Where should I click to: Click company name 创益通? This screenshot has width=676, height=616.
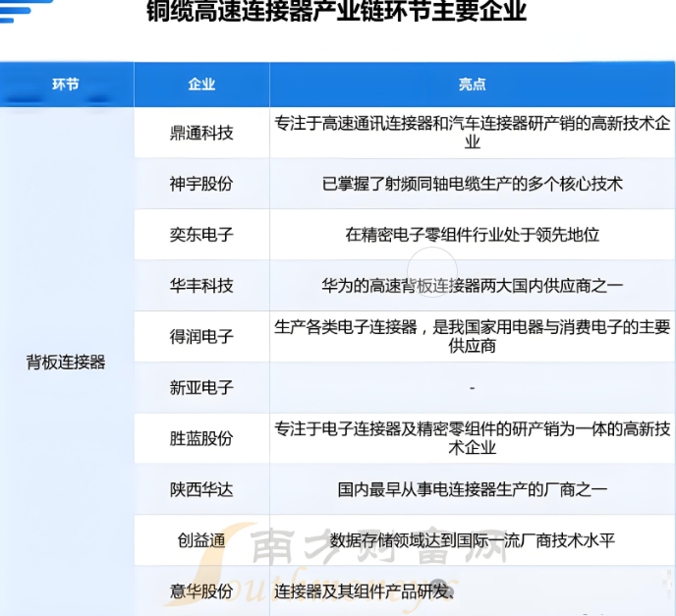tap(201, 540)
